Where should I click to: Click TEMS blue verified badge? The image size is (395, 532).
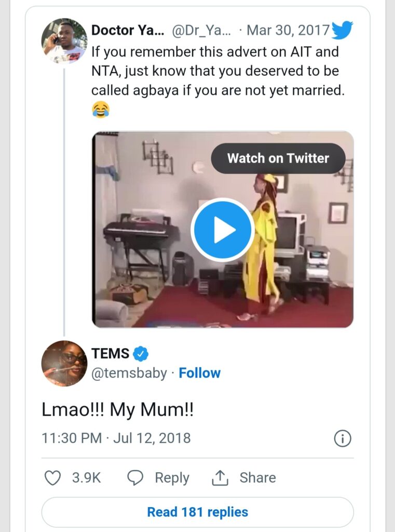141,354
